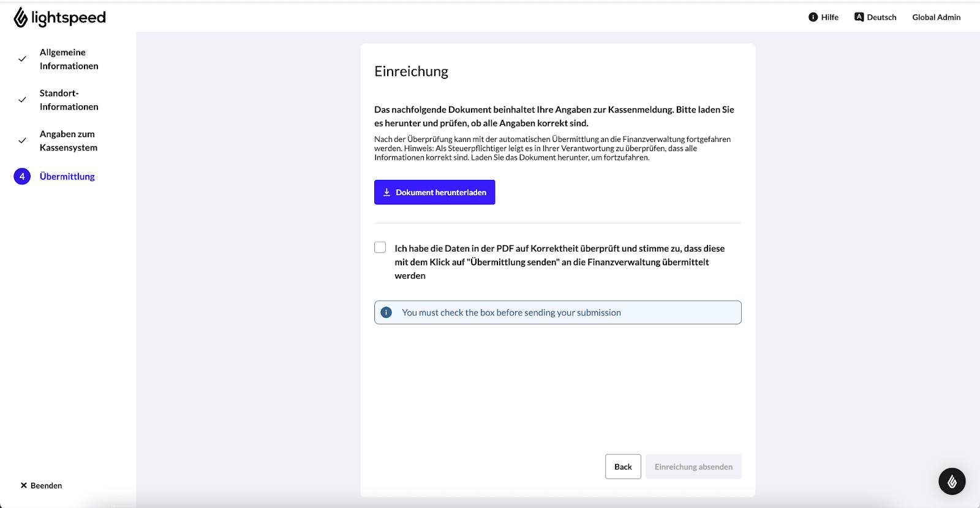Select the Angaben zum Kassensystem step
The height and width of the screenshot is (508, 980).
[x=68, y=141]
